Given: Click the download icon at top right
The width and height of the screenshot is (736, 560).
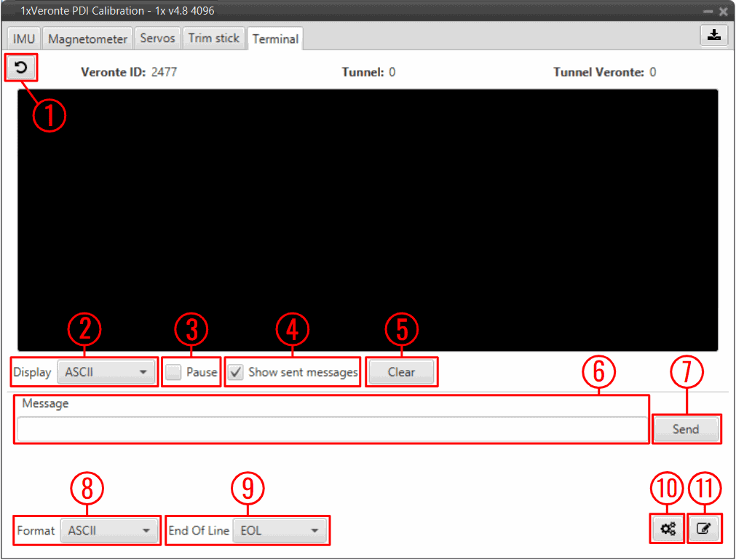Looking at the screenshot, I should point(715,36).
